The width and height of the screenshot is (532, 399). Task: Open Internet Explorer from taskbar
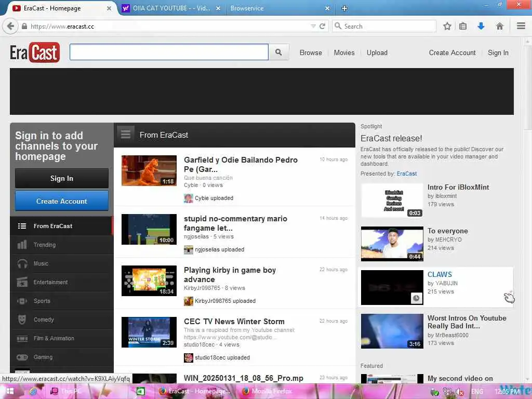(x=33, y=392)
